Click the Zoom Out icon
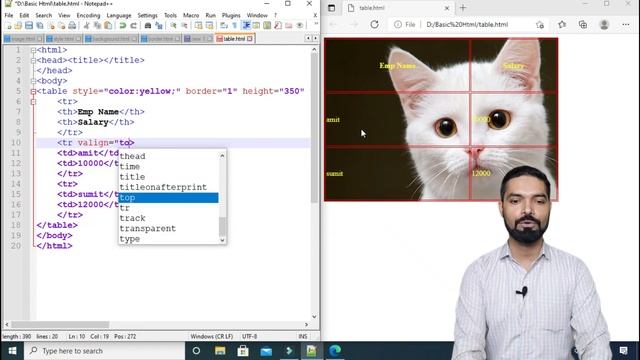This screenshot has height=360, width=640. point(184,26)
